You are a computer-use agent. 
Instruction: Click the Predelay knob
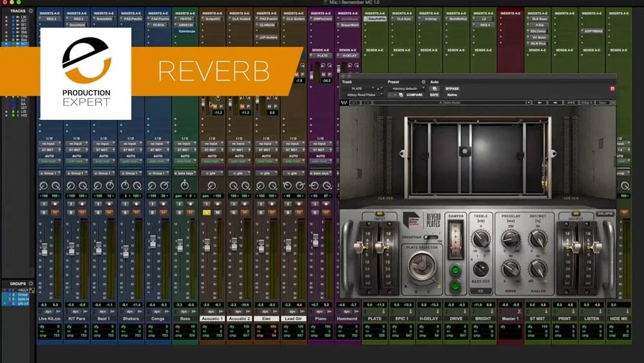pyautogui.click(x=511, y=238)
